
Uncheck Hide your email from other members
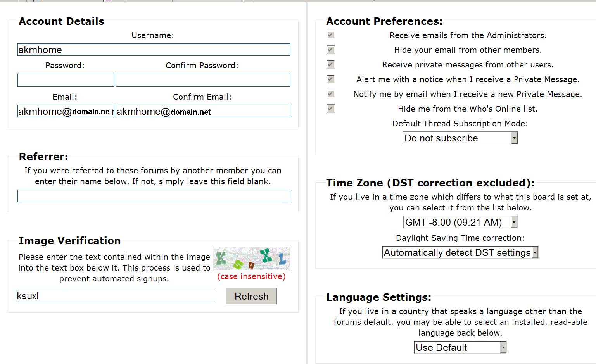[331, 50]
